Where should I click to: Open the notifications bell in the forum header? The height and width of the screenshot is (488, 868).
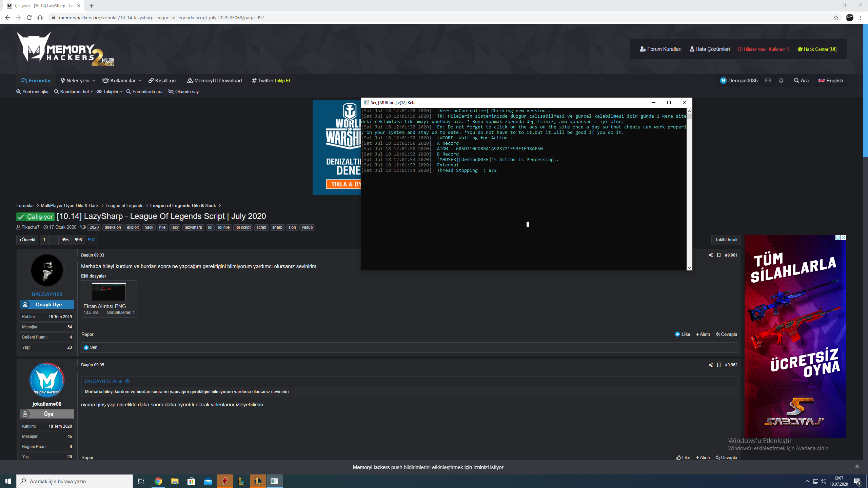pyautogui.click(x=781, y=80)
